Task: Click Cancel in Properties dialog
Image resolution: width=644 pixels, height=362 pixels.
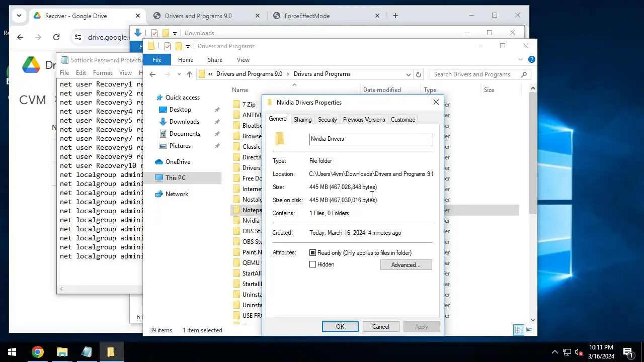Action: [380, 327]
